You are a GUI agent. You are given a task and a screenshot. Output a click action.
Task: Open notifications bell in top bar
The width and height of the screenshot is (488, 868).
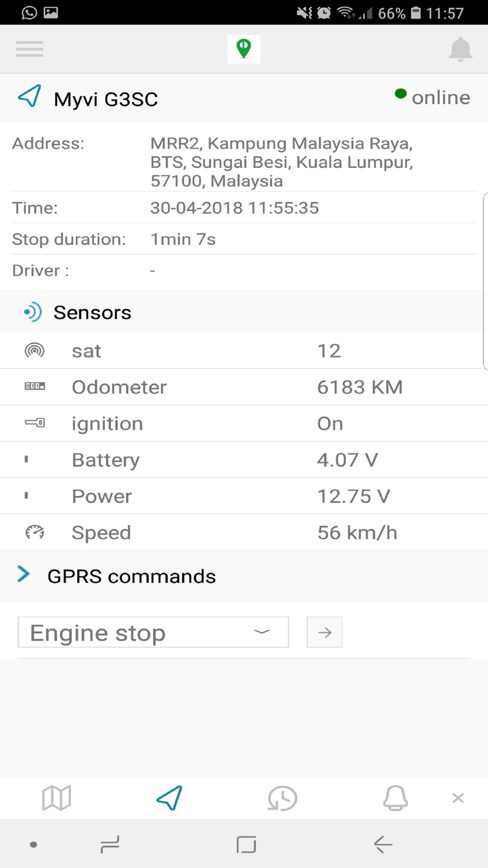(460, 49)
